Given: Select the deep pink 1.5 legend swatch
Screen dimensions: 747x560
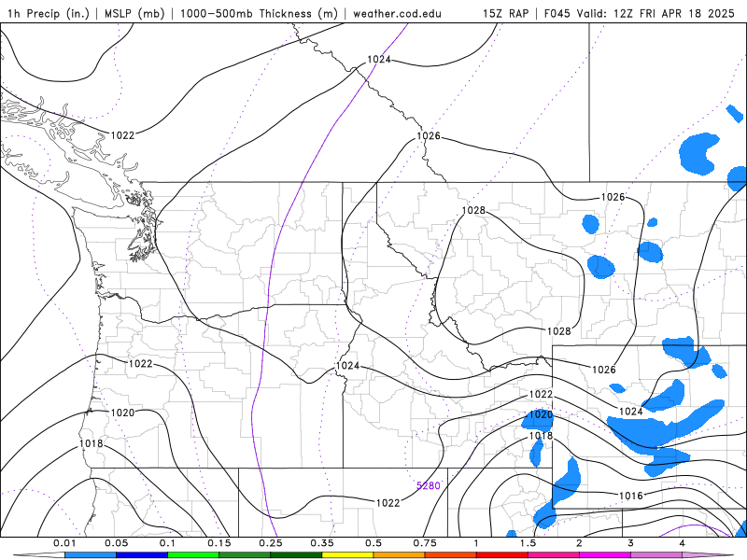Looking at the screenshot, I should (554, 554).
